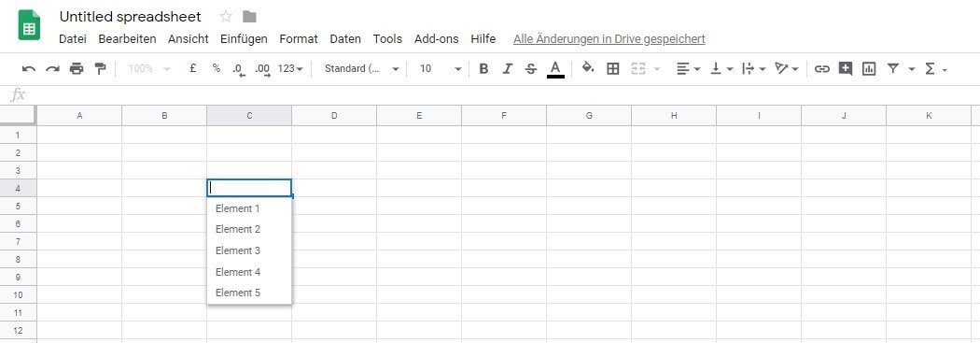Toggle Bold formatting
Viewport: 980px width, 343px height.
483,69
